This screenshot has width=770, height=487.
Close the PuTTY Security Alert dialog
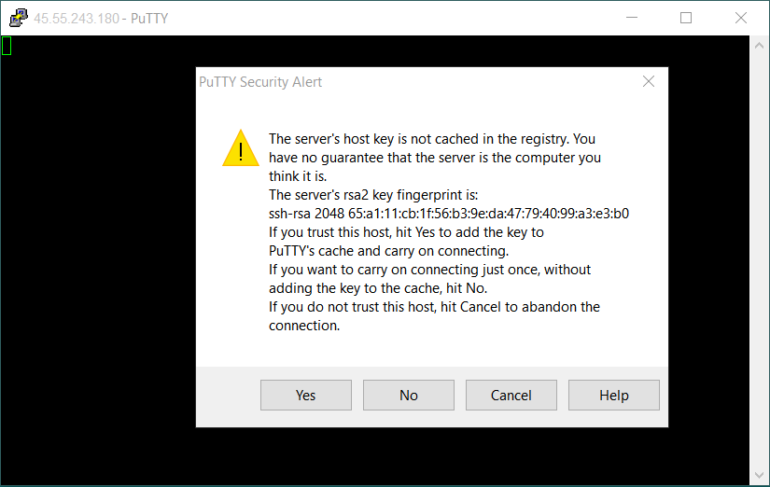pos(648,81)
